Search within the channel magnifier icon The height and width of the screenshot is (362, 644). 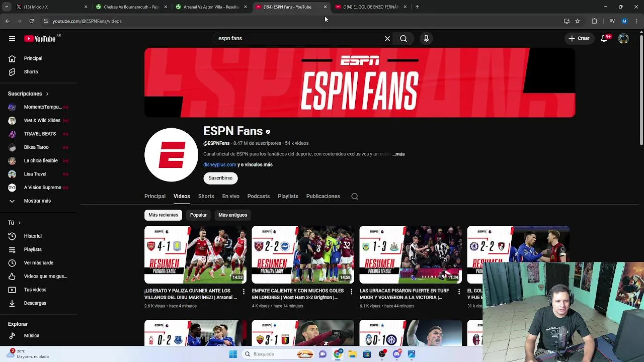355,197
